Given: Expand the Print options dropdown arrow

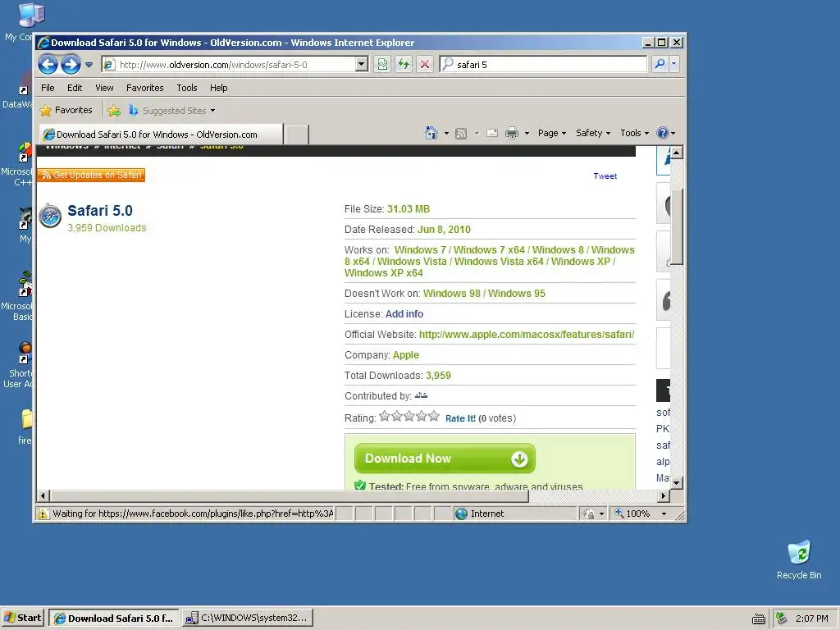Looking at the screenshot, I should click(527, 134).
